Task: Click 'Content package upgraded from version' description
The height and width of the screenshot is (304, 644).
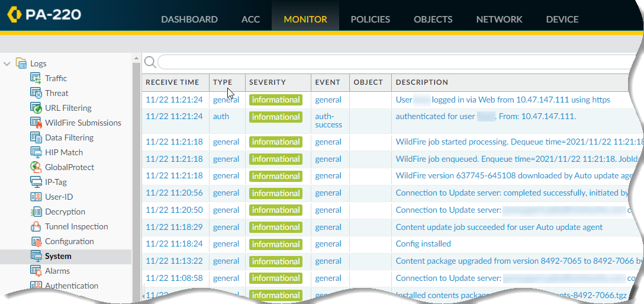Action: 519,261
